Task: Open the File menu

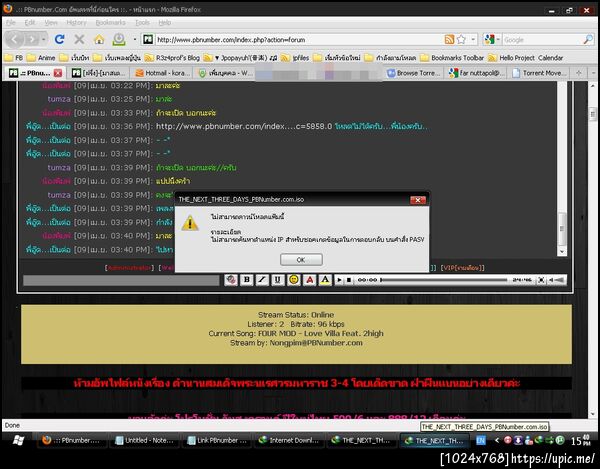Action: [x=11, y=23]
